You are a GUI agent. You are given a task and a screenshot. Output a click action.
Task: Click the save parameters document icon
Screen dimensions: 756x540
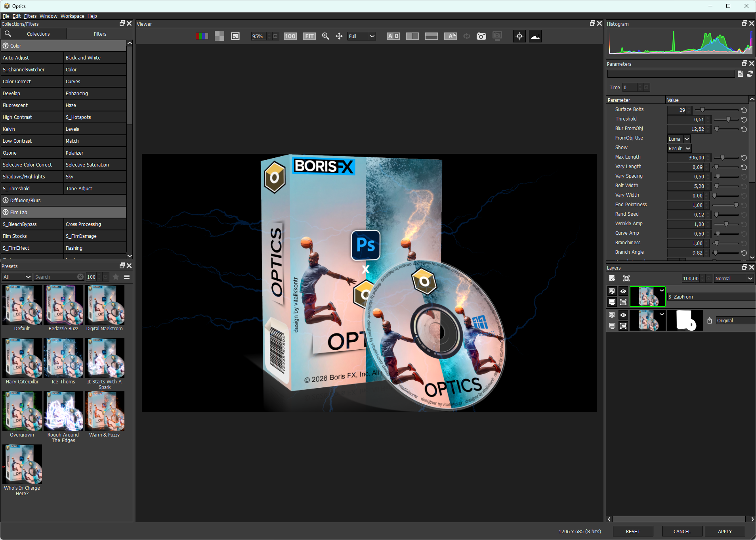pyautogui.click(x=740, y=74)
